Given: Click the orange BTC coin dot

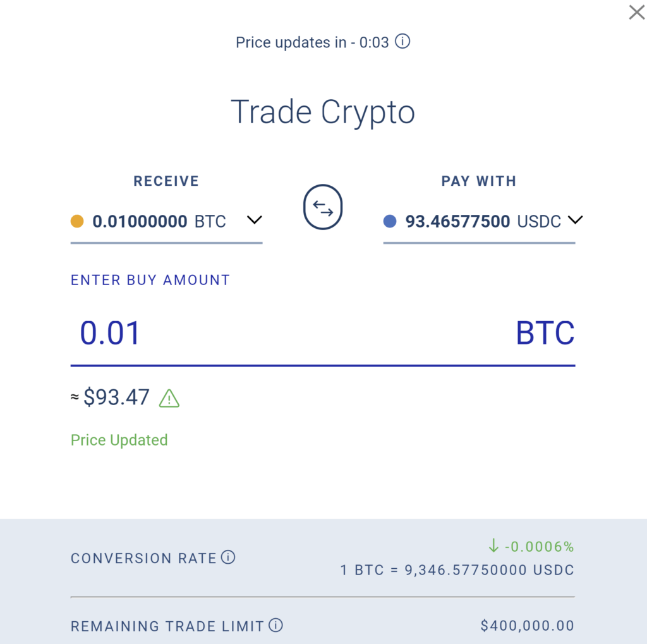Looking at the screenshot, I should 77,221.
